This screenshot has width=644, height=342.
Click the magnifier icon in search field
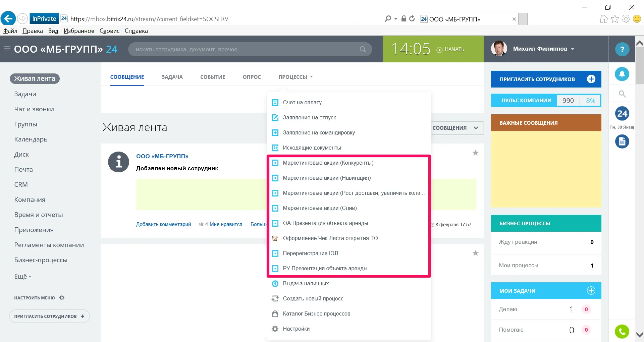click(x=363, y=49)
